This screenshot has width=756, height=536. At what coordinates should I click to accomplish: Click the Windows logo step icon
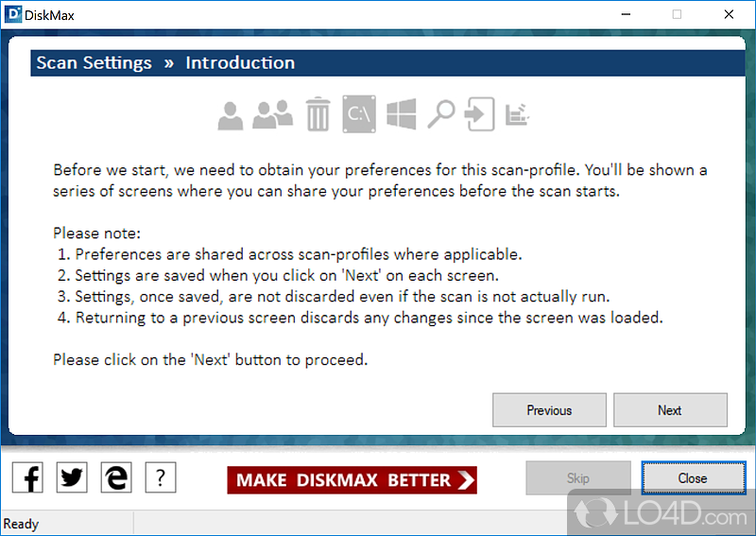coord(401,114)
